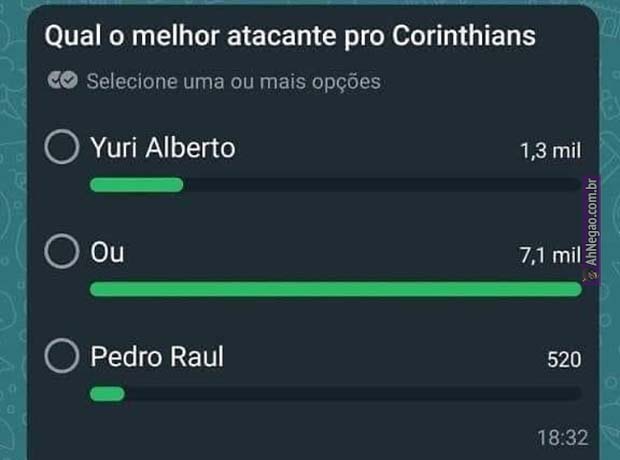Image resolution: width=620 pixels, height=460 pixels.
Task: Select the Yuri Alberto radio circle
Action: pos(62,148)
